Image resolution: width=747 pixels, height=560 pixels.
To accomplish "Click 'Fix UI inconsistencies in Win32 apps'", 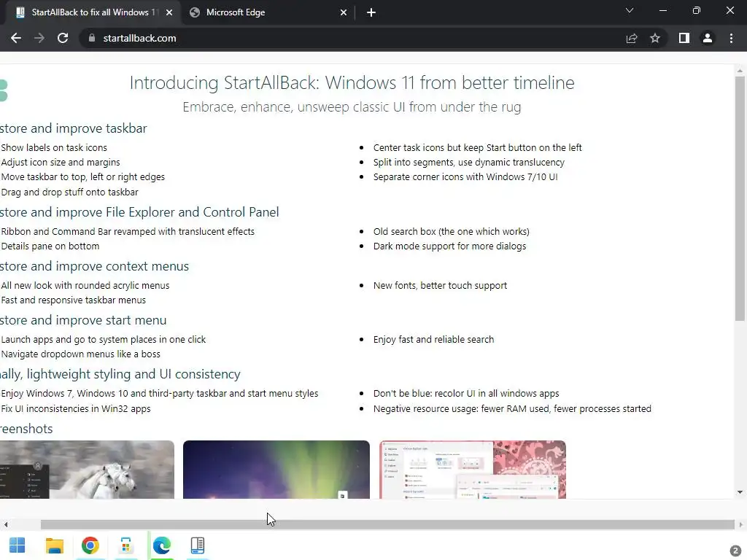I will (x=76, y=408).
